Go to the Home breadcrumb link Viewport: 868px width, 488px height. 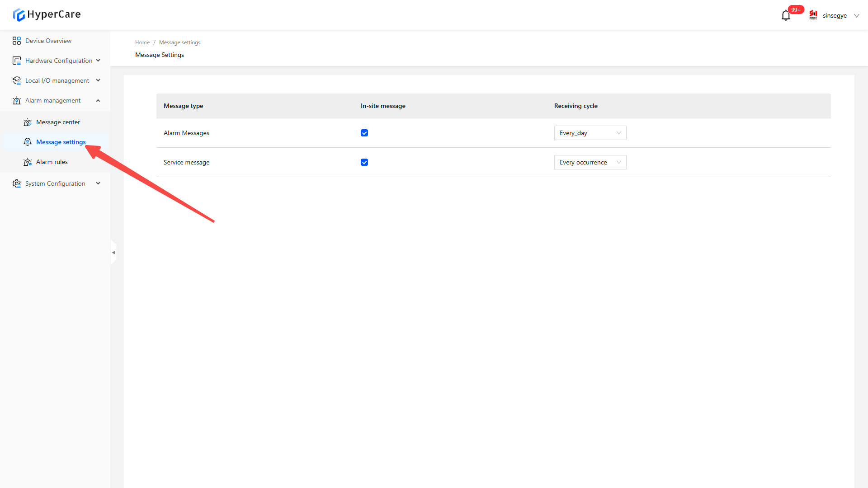coord(142,42)
